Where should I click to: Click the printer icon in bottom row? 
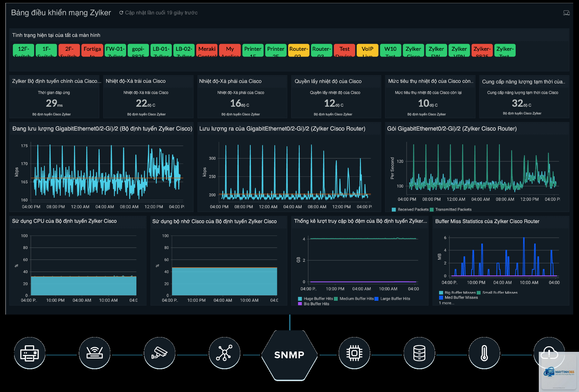click(30, 353)
